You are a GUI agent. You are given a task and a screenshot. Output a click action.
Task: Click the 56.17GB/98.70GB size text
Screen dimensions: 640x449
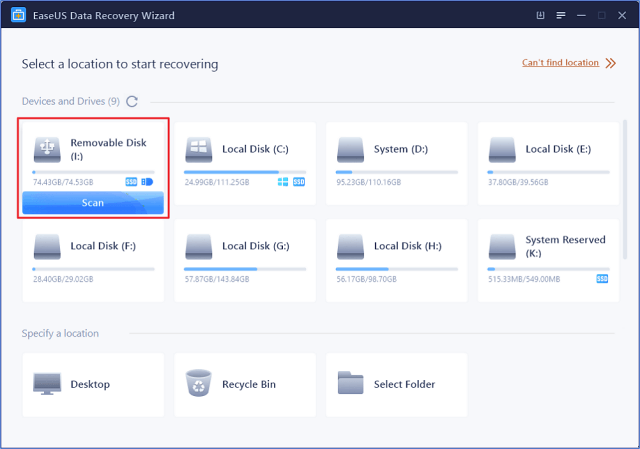coord(367,279)
